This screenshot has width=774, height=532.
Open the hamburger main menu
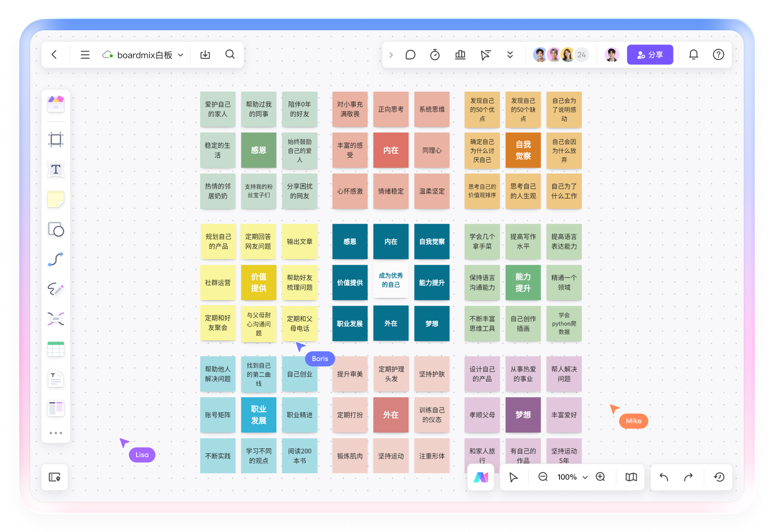(x=85, y=55)
